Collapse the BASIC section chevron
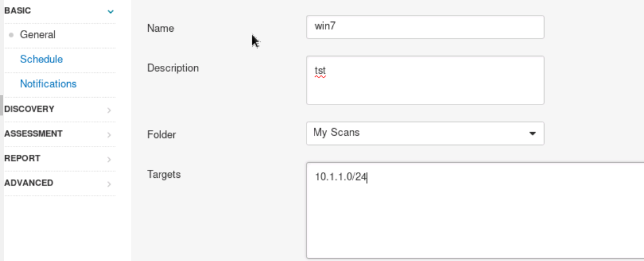 click(x=110, y=11)
